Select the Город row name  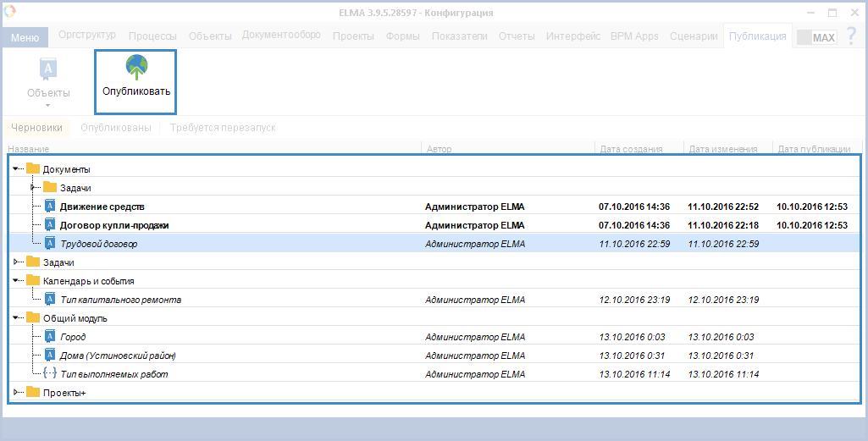coord(73,336)
